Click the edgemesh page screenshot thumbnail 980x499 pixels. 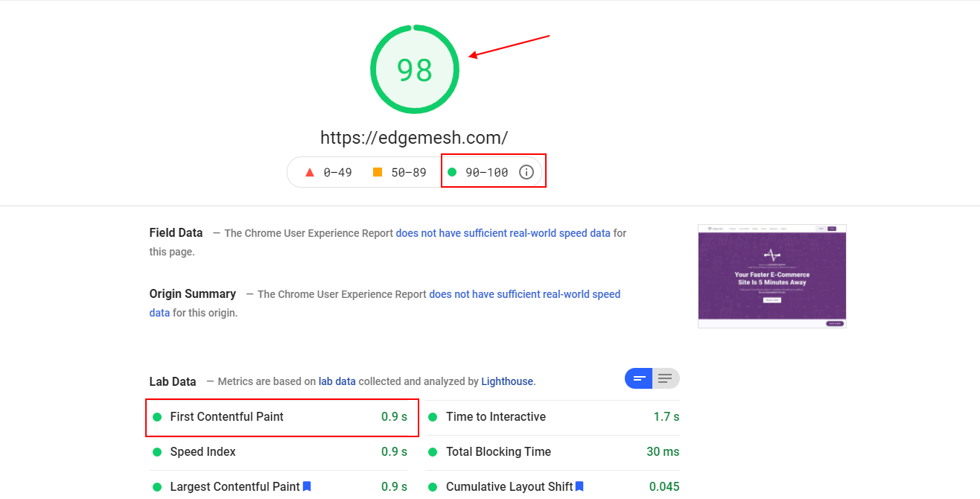[772, 276]
